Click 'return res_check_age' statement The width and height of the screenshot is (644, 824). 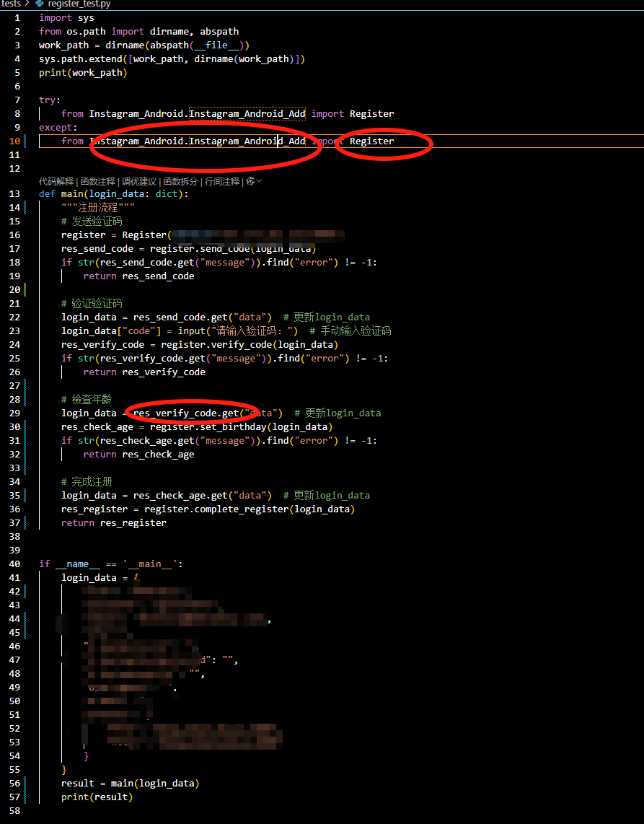coord(138,454)
